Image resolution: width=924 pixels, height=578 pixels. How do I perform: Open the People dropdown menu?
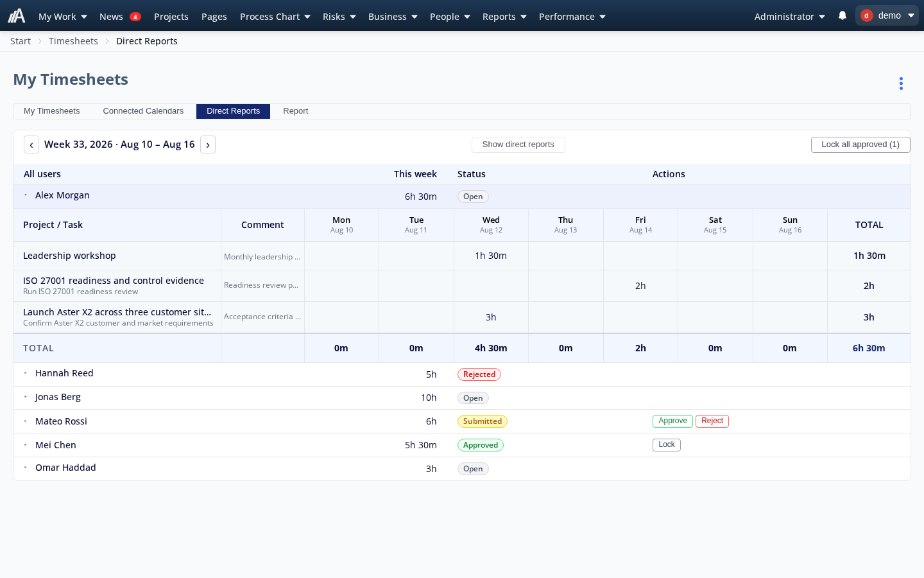(450, 16)
